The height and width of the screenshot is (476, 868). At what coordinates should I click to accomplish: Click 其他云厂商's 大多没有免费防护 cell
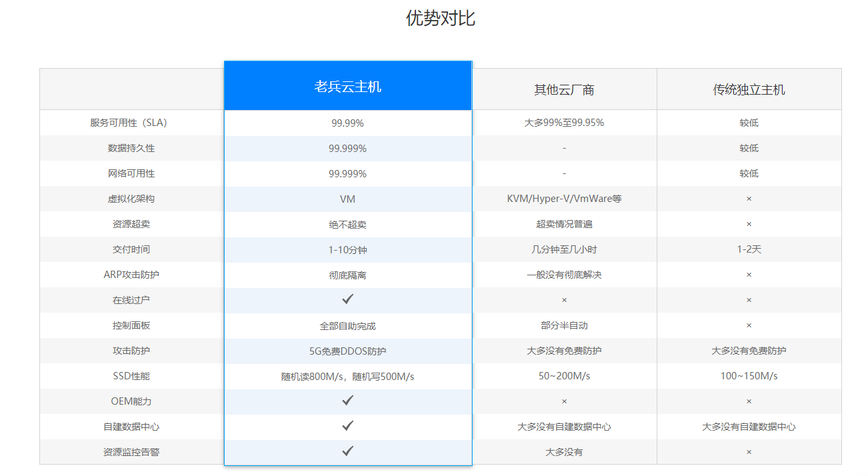[564, 351]
